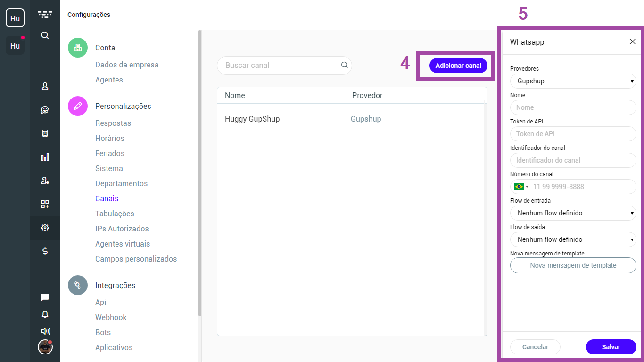The image size is (644, 362).
Task: Open the chat smiley icon in sidebar
Action: (x=45, y=110)
